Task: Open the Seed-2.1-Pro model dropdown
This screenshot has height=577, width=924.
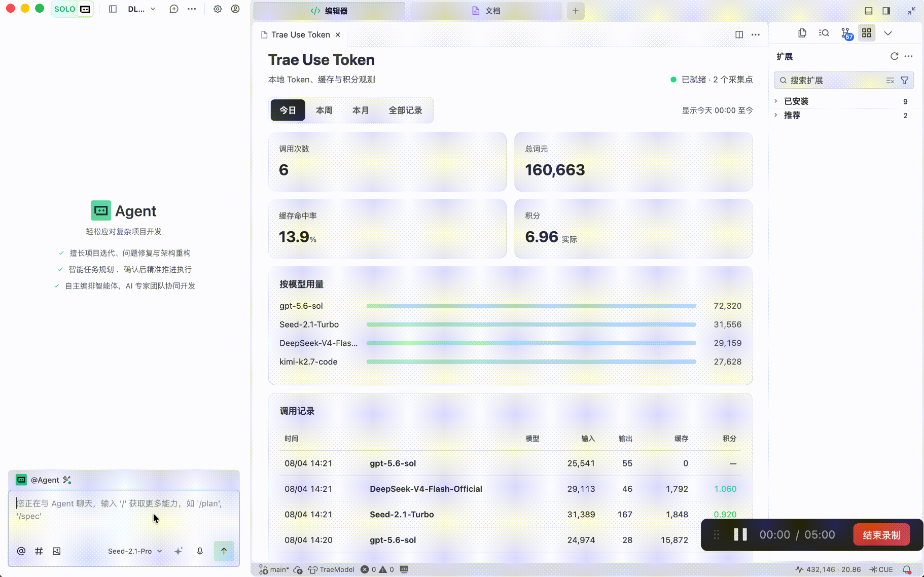Action: pos(135,551)
